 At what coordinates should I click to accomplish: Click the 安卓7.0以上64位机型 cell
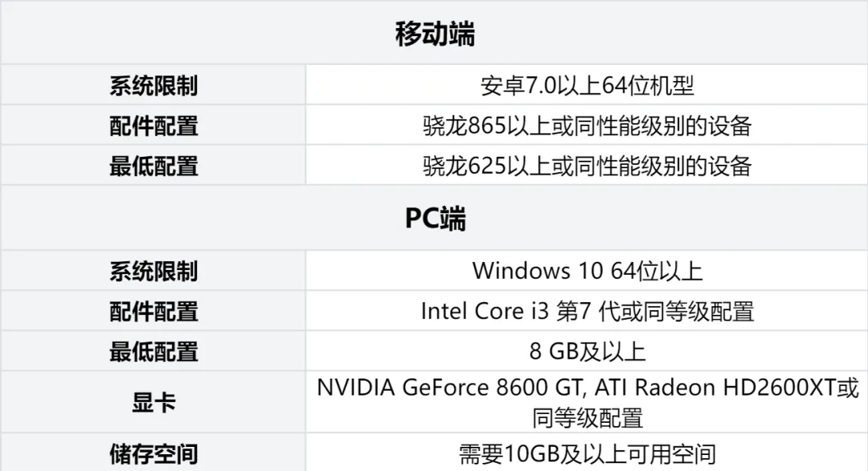[587, 85]
